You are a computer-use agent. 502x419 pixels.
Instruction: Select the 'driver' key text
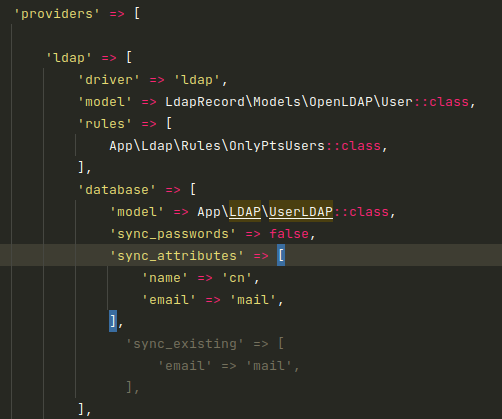(x=109, y=80)
